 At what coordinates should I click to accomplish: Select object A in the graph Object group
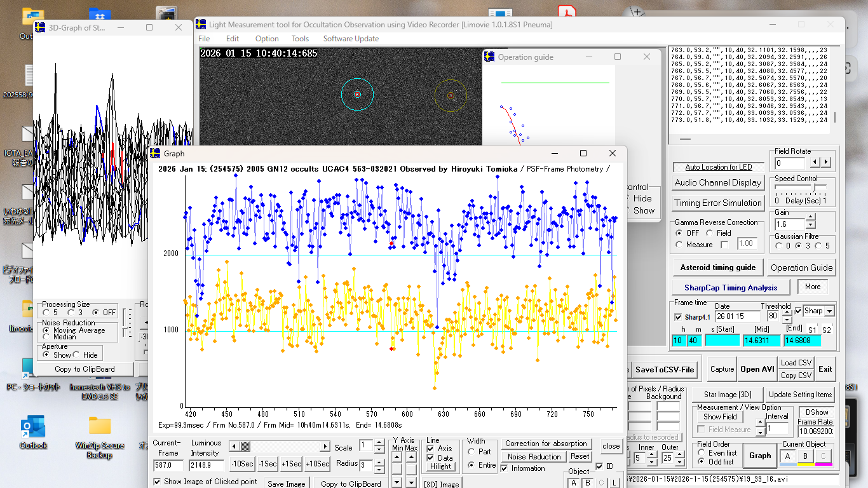point(574,483)
